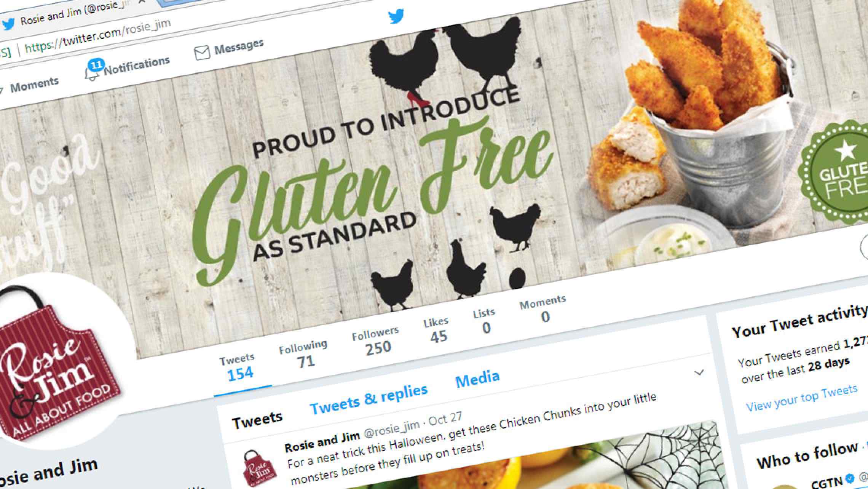Click the Gluten Free green badge
This screenshot has height=489, width=868.
836,173
